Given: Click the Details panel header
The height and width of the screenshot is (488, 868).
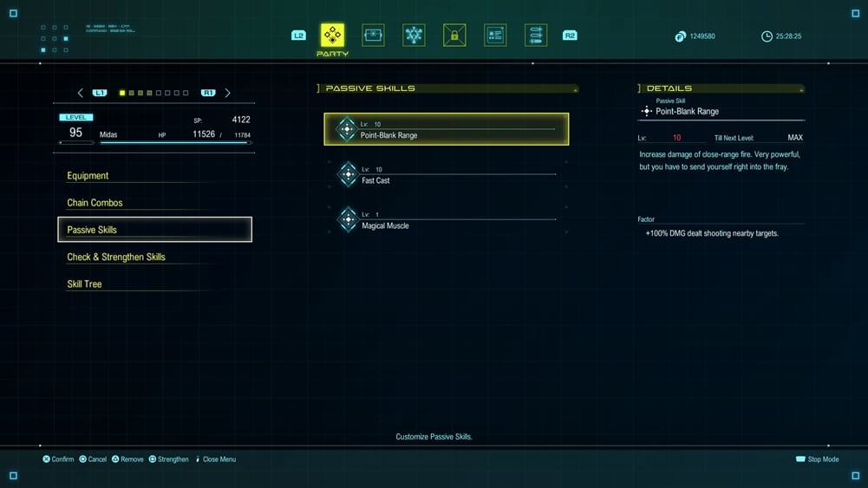Looking at the screenshot, I should [x=721, y=88].
